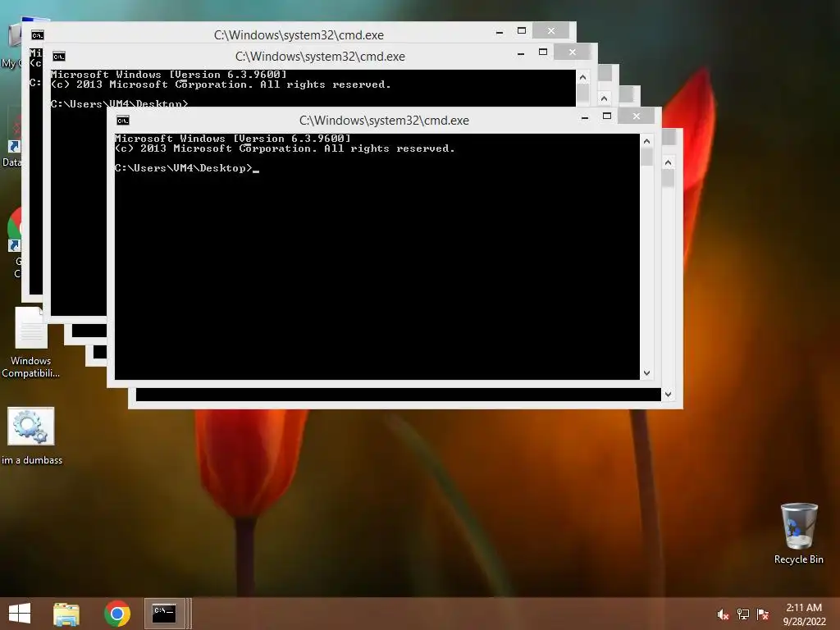The image size is (840, 630).
Task: Click scroll up arrow of second cmd window
Action: tap(583, 77)
